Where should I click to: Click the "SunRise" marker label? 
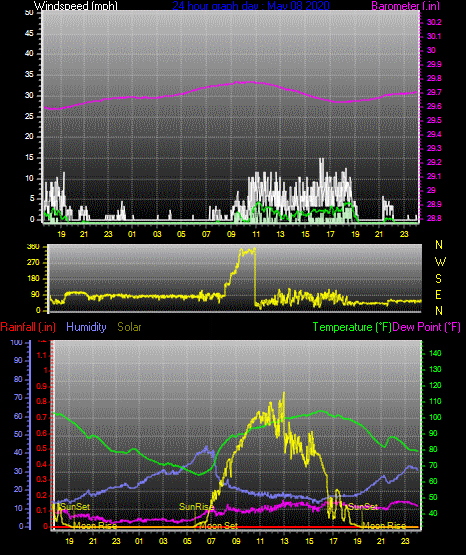[x=196, y=507]
